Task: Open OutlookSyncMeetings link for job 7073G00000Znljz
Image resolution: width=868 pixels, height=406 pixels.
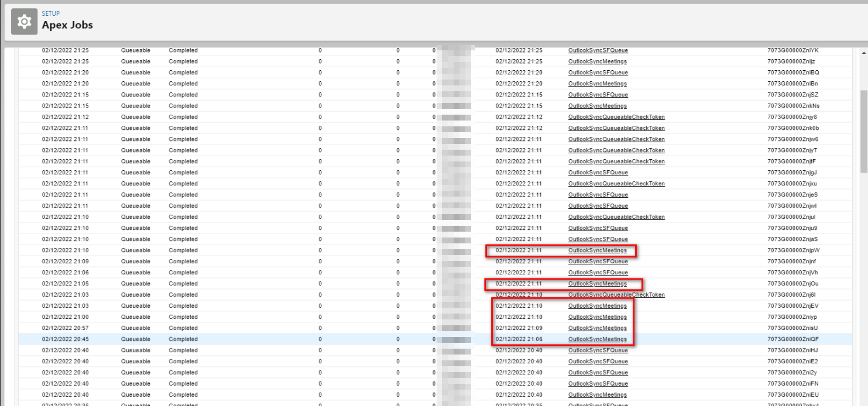Action: point(597,61)
